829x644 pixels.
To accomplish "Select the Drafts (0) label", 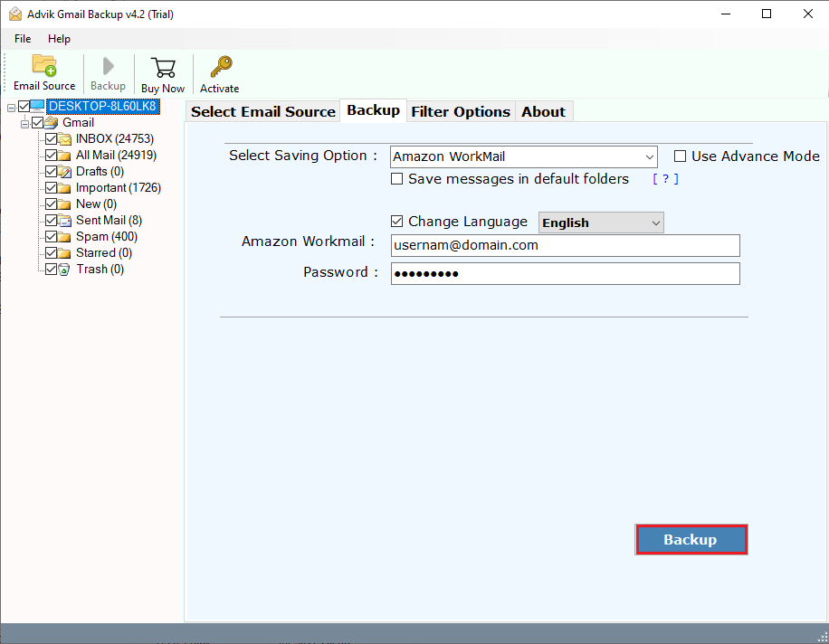I will click(x=100, y=172).
